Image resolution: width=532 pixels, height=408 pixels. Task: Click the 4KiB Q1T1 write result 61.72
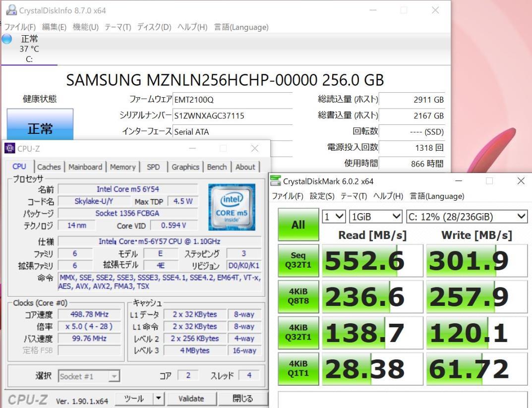coord(477,369)
